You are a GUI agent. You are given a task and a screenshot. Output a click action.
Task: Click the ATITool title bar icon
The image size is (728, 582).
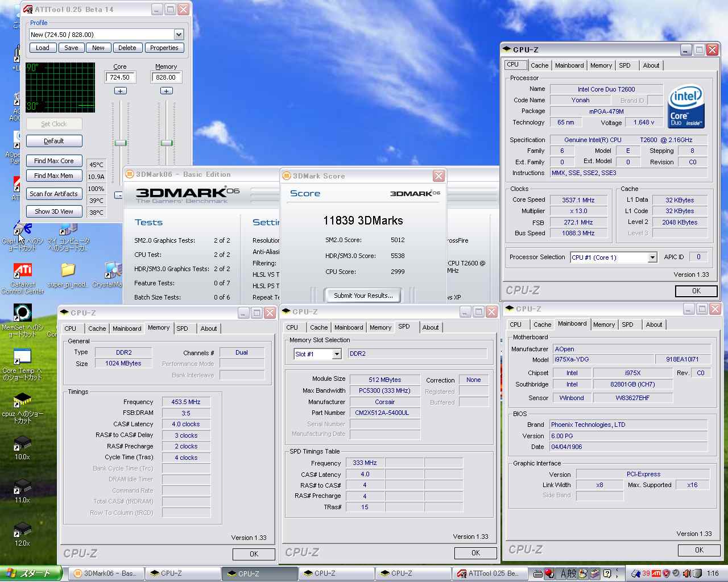[28, 9]
